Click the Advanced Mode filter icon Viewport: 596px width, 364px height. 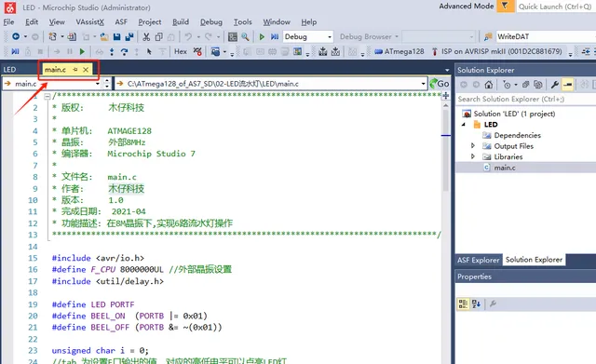point(505,7)
